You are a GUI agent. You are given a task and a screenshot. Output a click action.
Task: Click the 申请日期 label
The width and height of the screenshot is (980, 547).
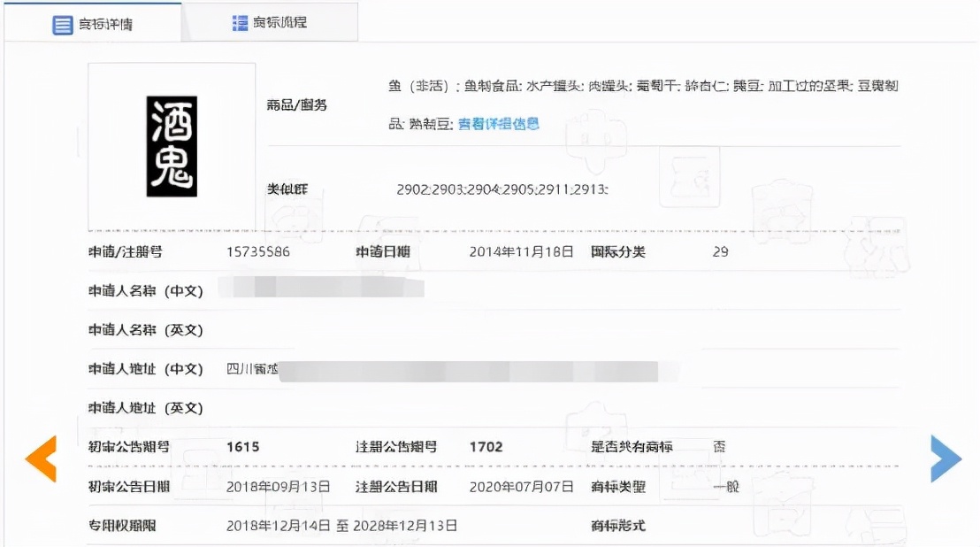[382, 252]
